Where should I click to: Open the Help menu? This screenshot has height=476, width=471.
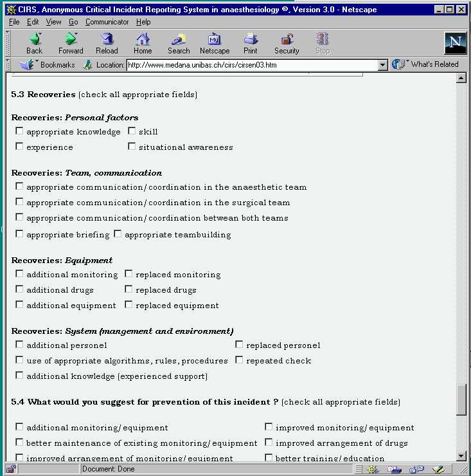tap(143, 22)
